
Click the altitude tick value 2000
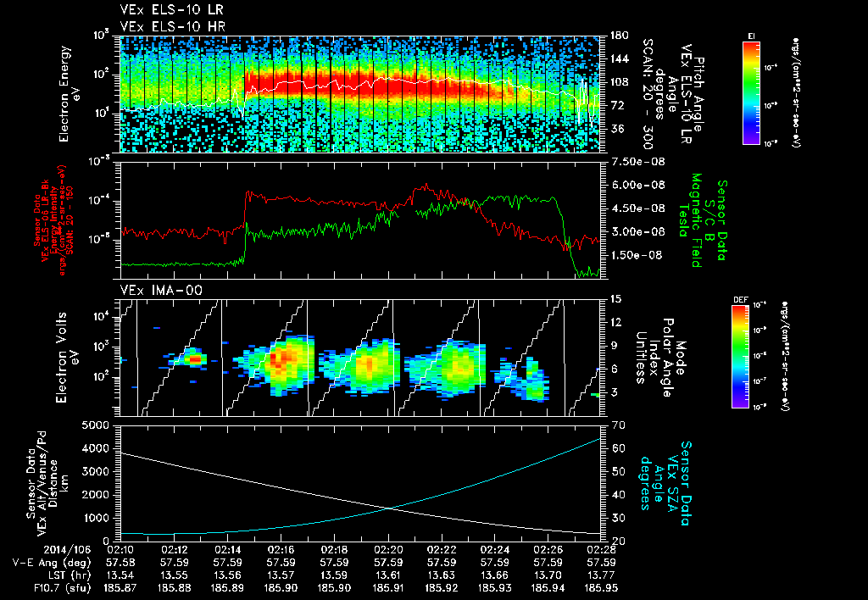(x=95, y=495)
